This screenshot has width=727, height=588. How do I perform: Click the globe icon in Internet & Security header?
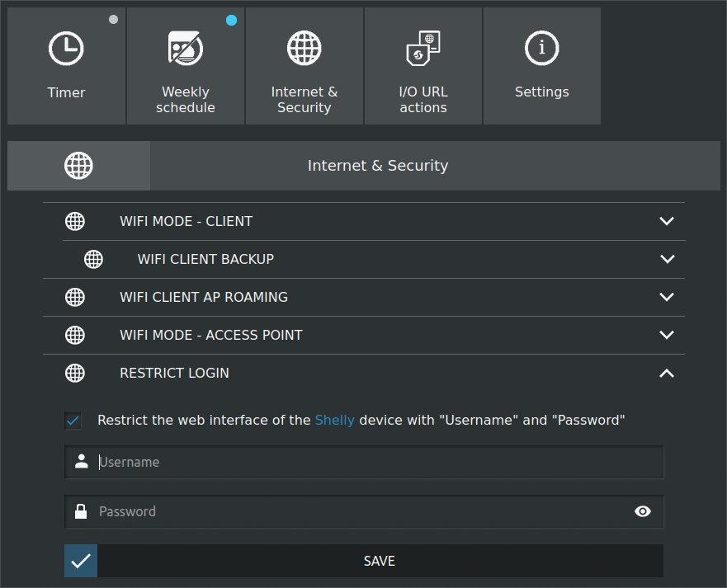pyautogui.click(x=78, y=166)
